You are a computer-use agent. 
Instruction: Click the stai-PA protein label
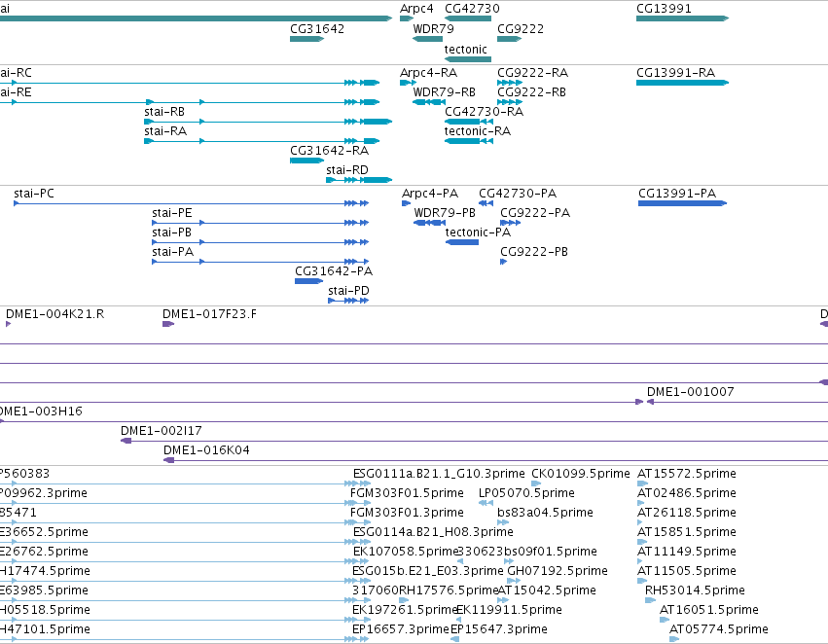[x=172, y=252]
